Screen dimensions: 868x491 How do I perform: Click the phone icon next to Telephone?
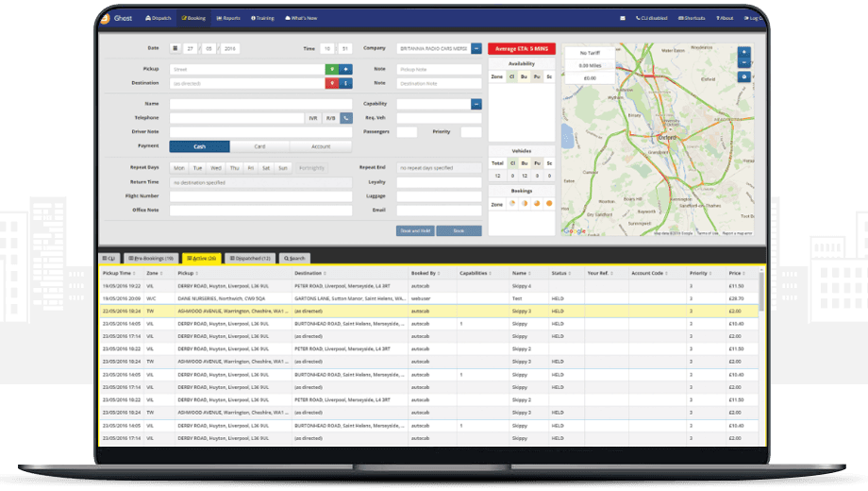click(x=346, y=118)
